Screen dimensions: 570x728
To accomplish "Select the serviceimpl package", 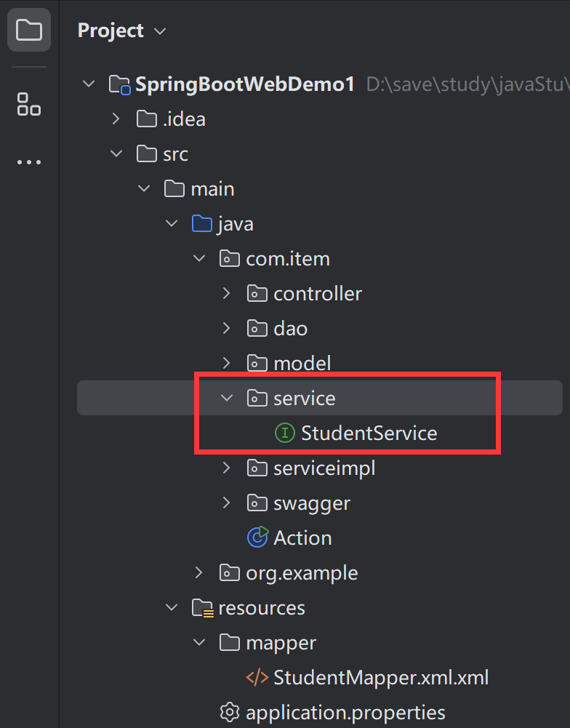I will [324, 468].
